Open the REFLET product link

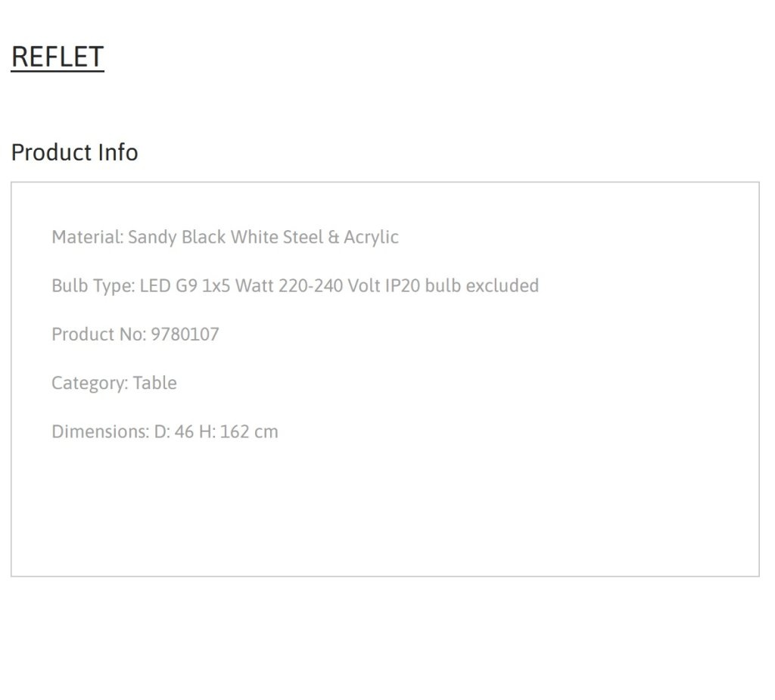[x=58, y=56]
